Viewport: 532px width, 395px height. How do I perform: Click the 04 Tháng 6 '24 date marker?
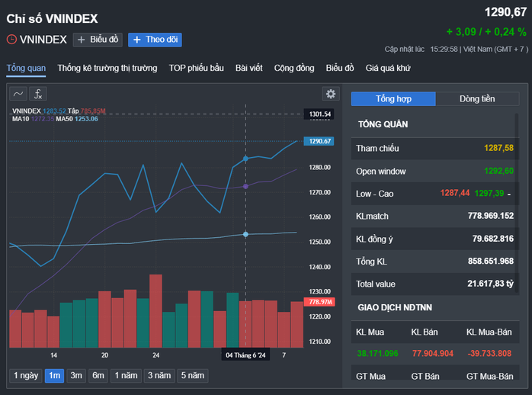click(x=245, y=355)
